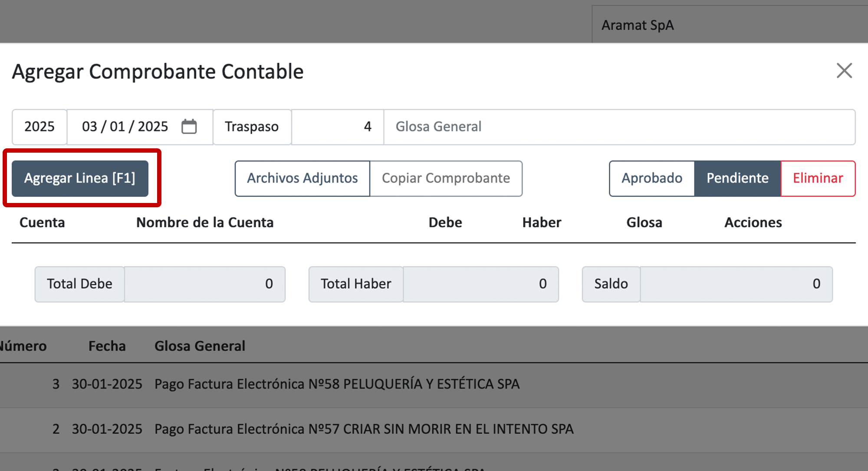This screenshot has width=868, height=471.
Task: Click the Glosa General input field
Action: click(619, 127)
